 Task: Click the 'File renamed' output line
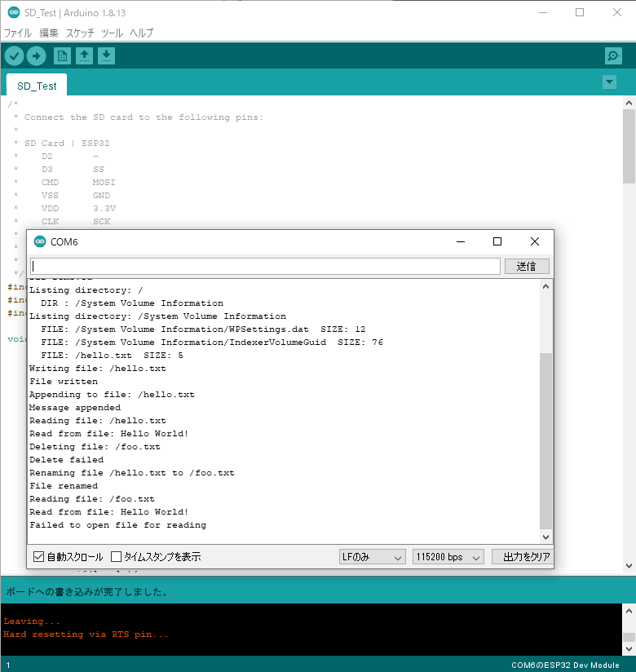point(64,486)
